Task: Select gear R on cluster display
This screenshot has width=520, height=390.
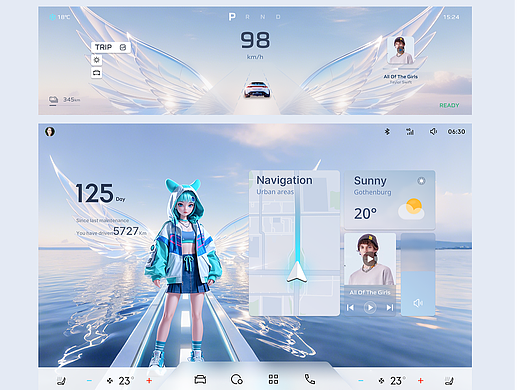Action: (x=247, y=17)
